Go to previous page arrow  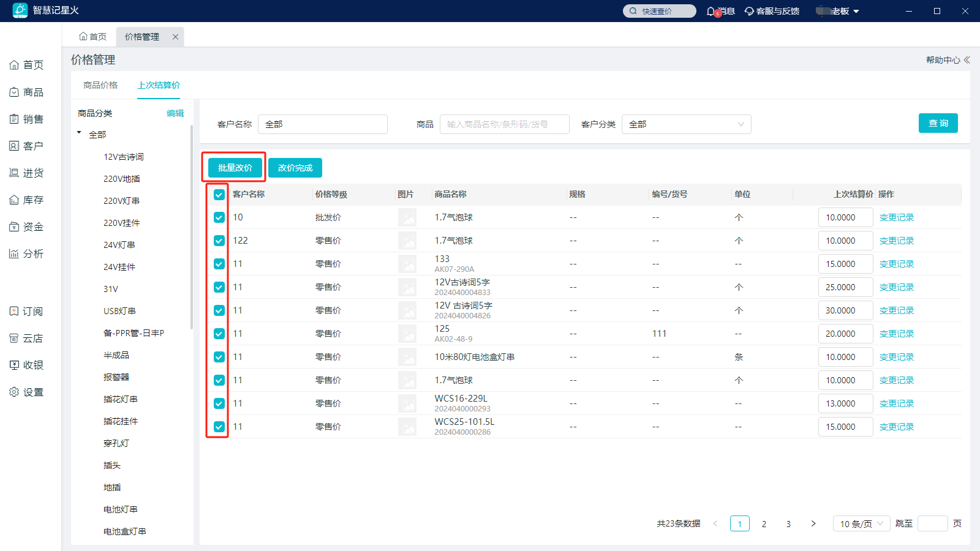(715, 523)
